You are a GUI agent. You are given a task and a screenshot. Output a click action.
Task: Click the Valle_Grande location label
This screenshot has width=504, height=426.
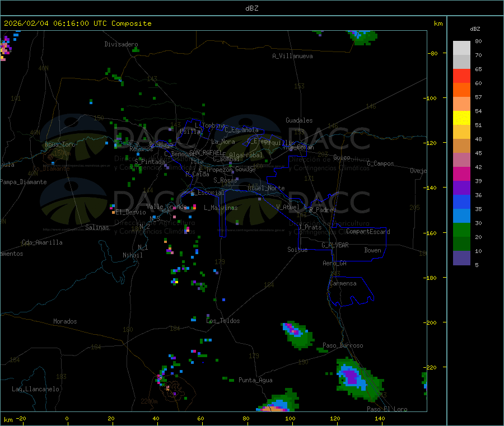166,206
